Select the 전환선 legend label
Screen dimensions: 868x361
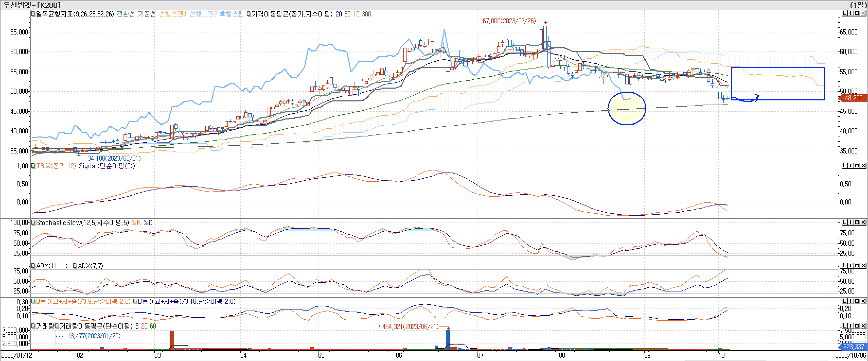pos(126,14)
